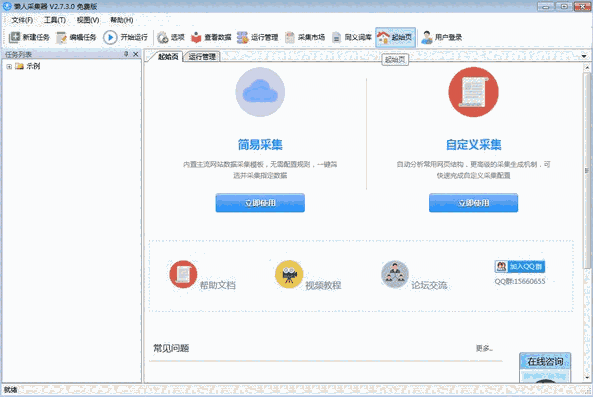
Task: Select the 示例 folder in the task list
Action: click(28, 66)
